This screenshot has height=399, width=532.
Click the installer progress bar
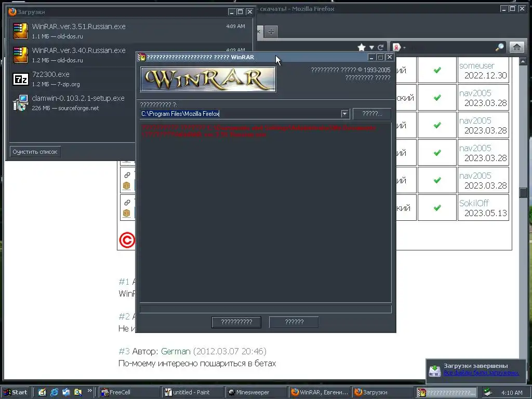[x=265, y=309]
